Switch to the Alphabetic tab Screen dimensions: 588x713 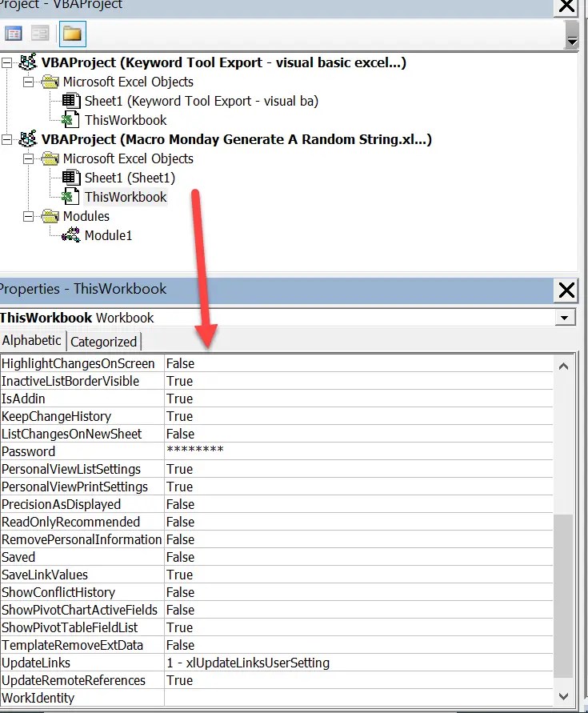click(x=32, y=341)
